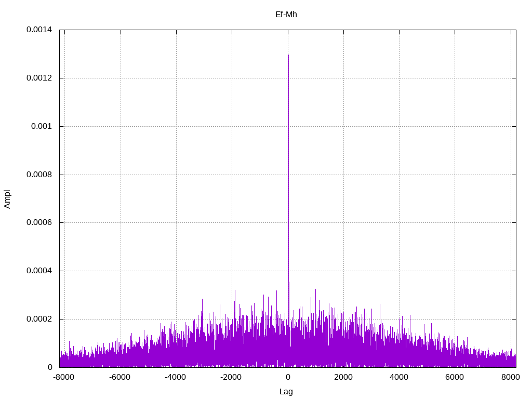
Task: Click x-axis tick 2000
Action: click(x=343, y=377)
